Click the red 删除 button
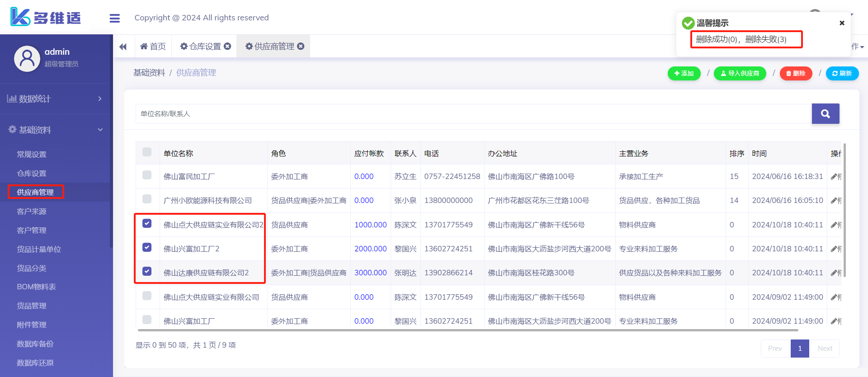The height and width of the screenshot is (377, 868). tap(796, 73)
